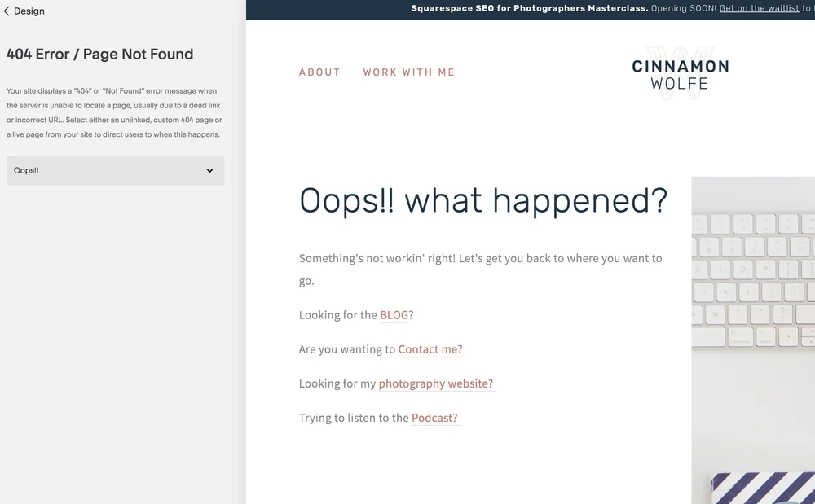This screenshot has width=815, height=504.
Task: Go back to the Design panel
Action: click(x=24, y=11)
